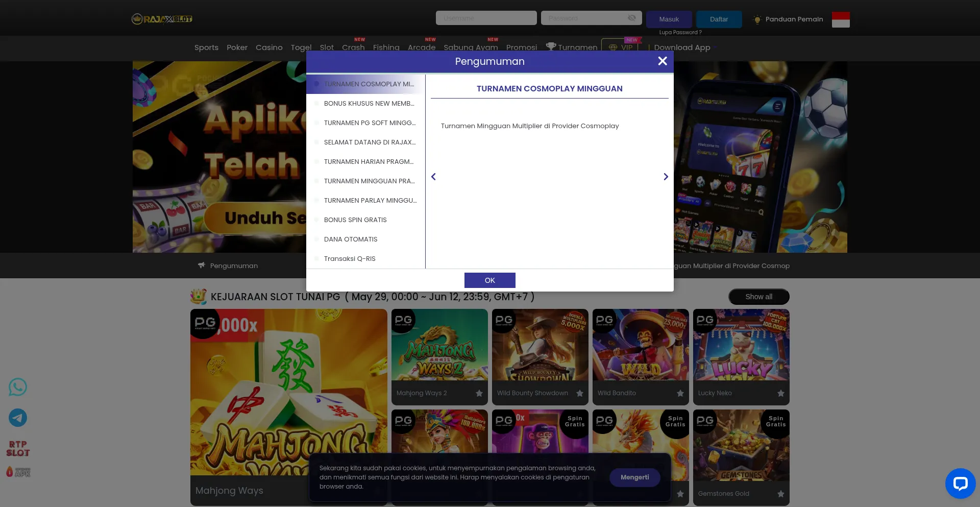Select Selamat Datang di RajaX announcement

tap(365, 142)
